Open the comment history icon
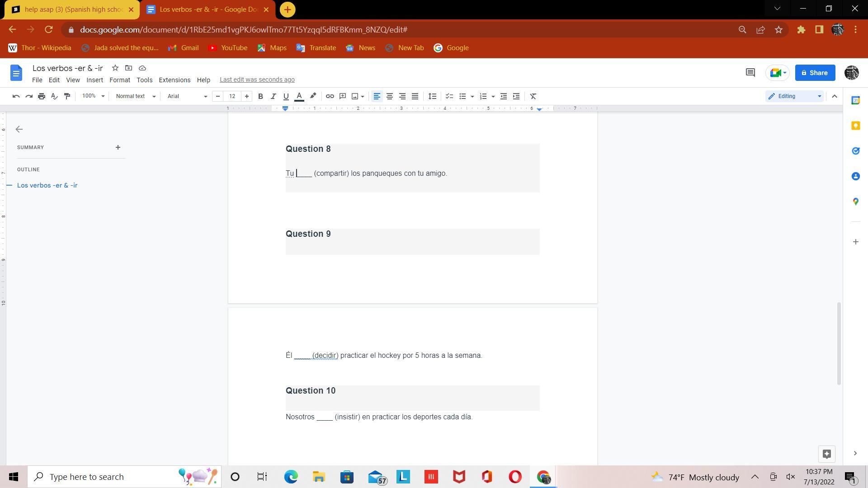868x488 pixels. 750,73
